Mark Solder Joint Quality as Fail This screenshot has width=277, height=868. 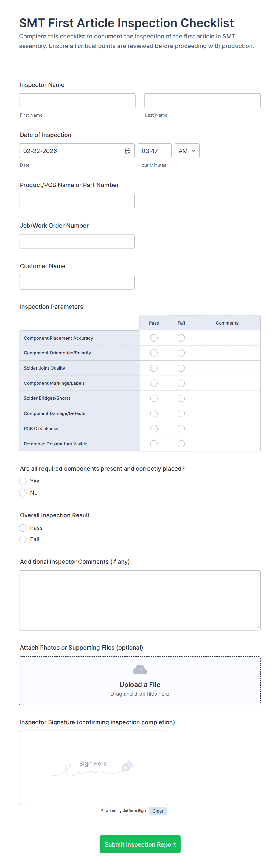[181, 368]
